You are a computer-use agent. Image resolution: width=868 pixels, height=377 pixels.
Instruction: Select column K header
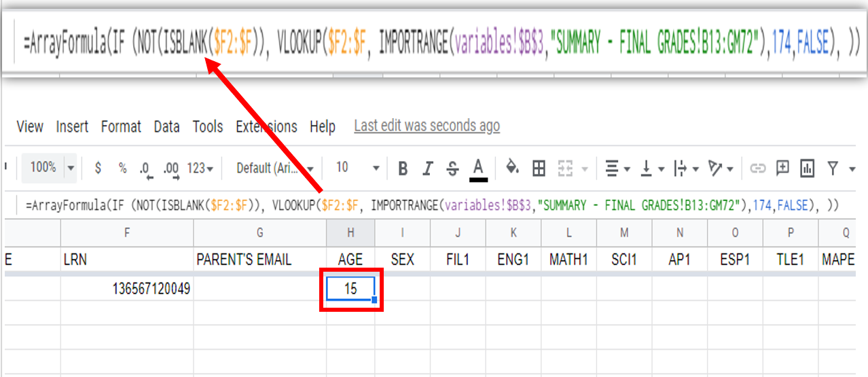point(513,233)
